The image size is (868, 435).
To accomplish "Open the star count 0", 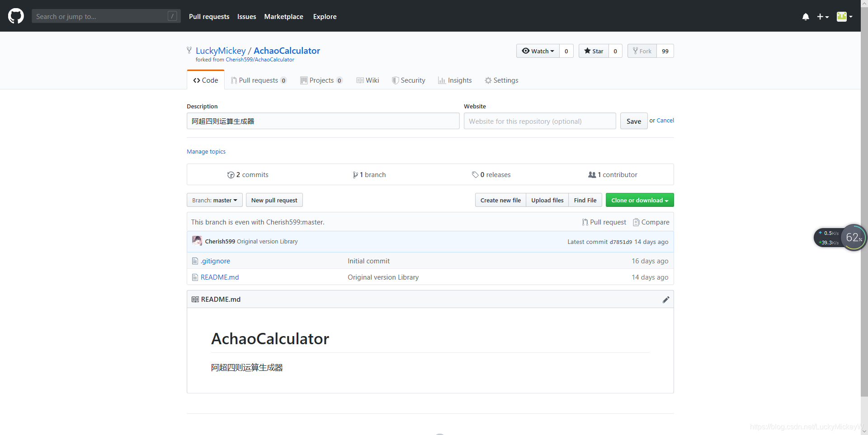I will (x=615, y=51).
